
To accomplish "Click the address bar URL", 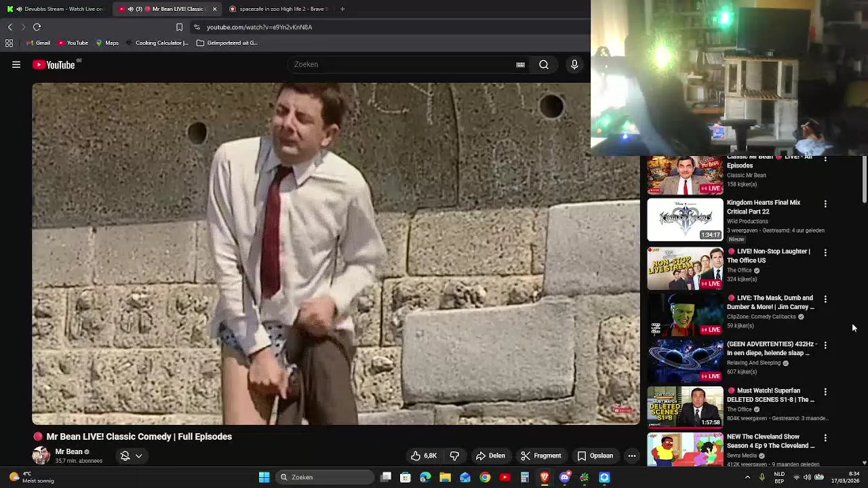I will tap(260, 27).
